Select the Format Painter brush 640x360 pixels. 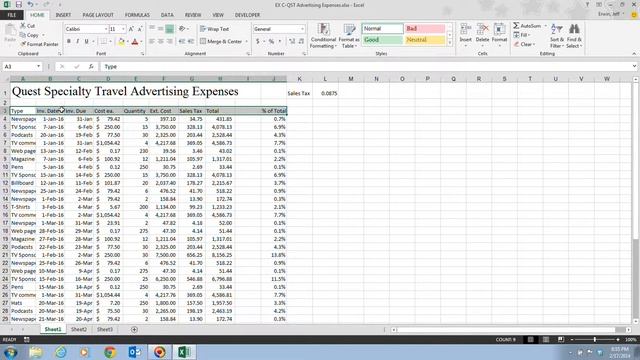click(23, 44)
